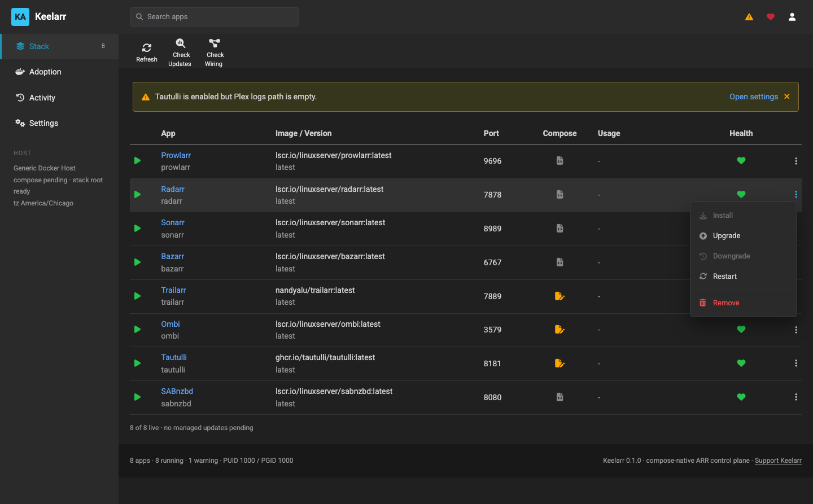Open the Activity page
The width and height of the screenshot is (813, 504).
pyautogui.click(x=59, y=98)
